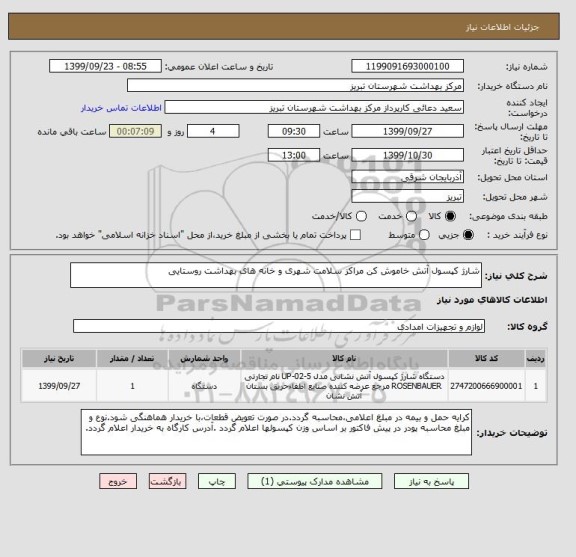The image size is (576, 557).
Task: Open اطلاعات تماس خریدار link
Action: point(121,108)
